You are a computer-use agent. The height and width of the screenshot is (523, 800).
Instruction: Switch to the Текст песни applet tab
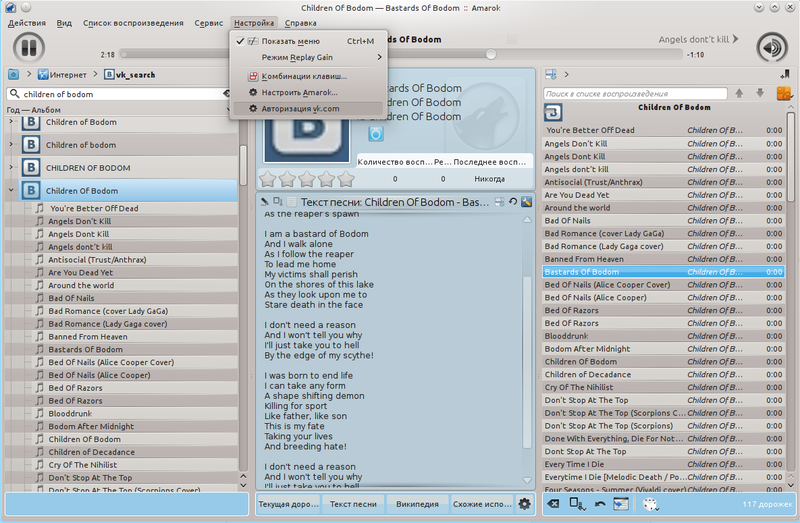point(353,504)
